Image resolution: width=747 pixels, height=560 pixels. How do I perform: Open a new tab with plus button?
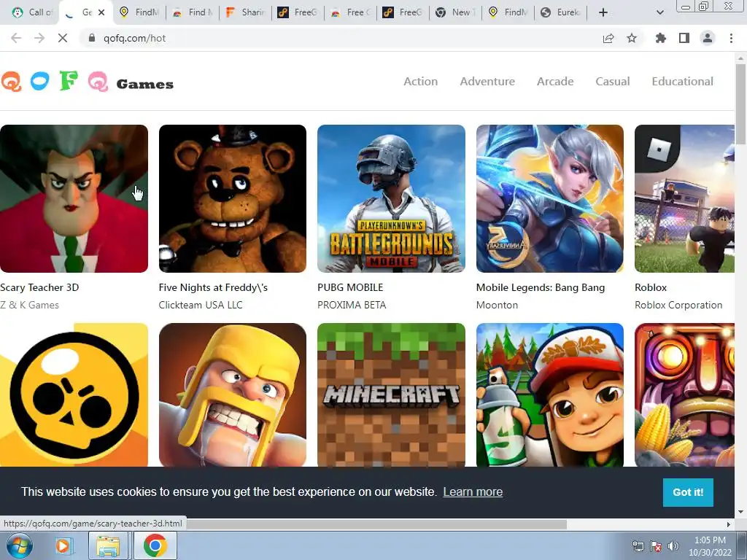[603, 12]
